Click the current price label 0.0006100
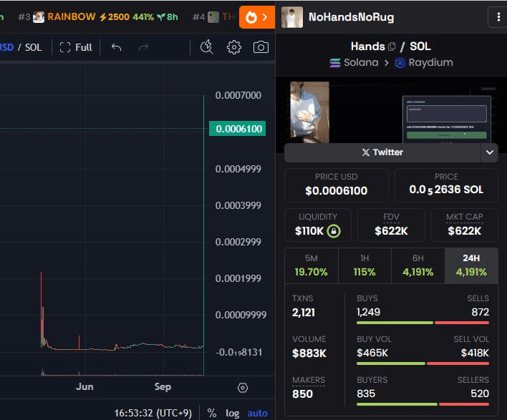The image size is (507, 420). (x=238, y=129)
